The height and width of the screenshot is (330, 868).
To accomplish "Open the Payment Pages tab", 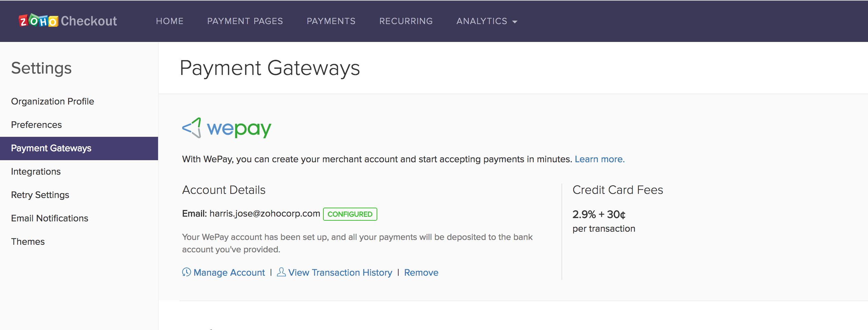I will pos(245,21).
